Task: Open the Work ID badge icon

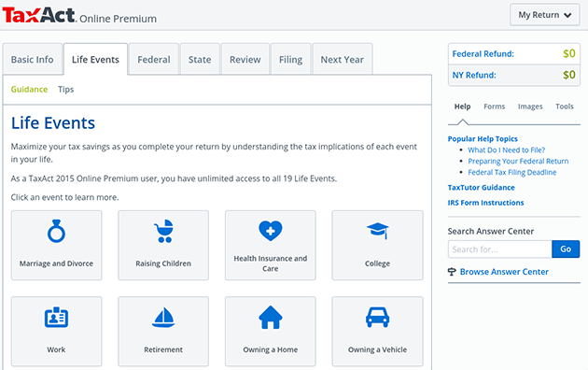Action: tap(56, 318)
